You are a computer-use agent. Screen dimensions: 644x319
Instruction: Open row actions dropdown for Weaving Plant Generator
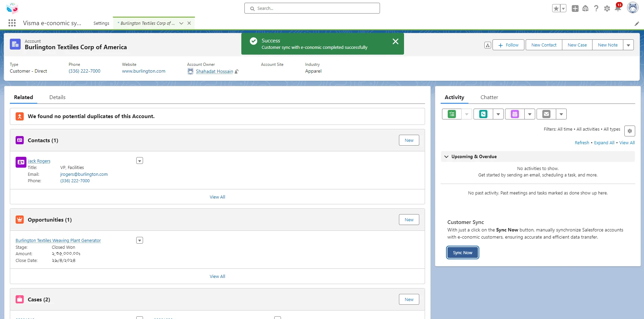click(140, 240)
